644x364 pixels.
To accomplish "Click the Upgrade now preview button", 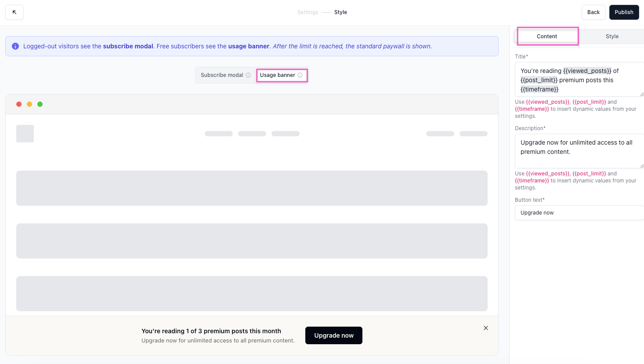I will tap(334, 335).
